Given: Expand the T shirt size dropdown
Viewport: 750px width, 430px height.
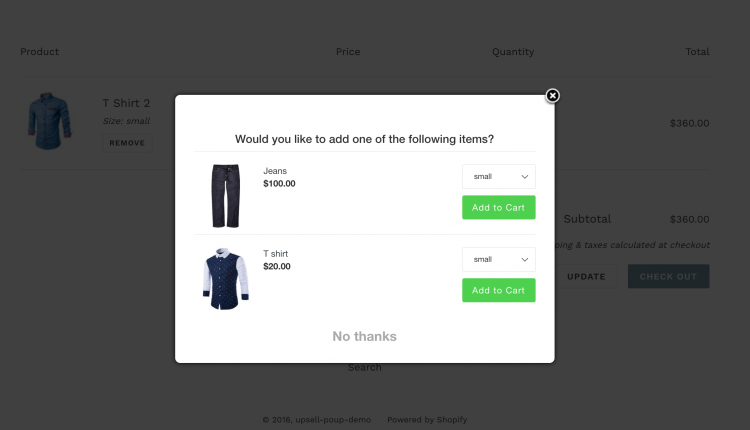Looking at the screenshot, I should (498, 260).
